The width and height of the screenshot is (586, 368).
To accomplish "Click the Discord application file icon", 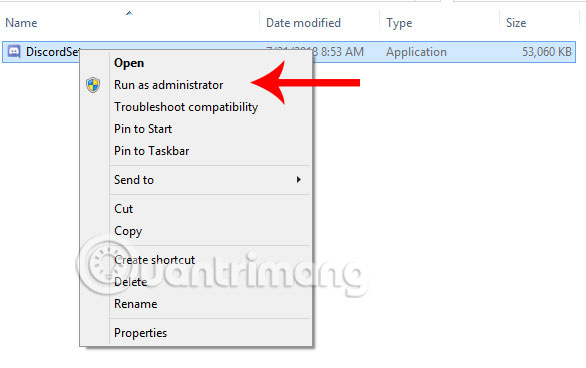I will pos(14,52).
